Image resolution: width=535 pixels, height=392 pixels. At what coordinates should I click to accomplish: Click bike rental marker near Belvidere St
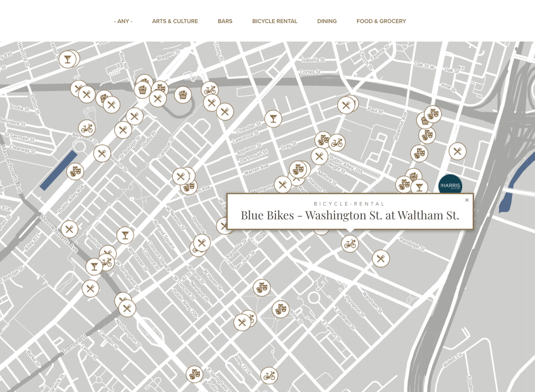point(87,128)
